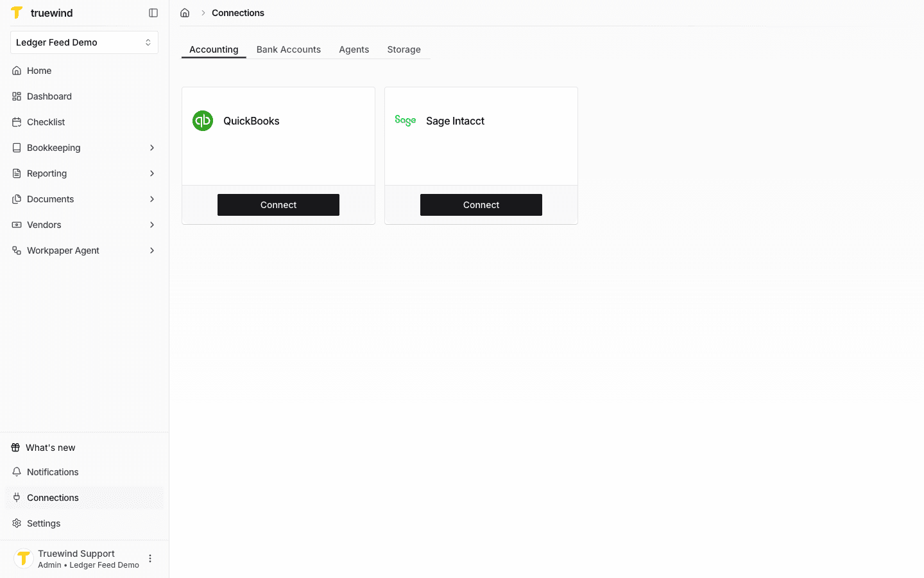This screenshot has width=924, height=578.
Task: Click the breadcrumb home icon
Action: pyautogui.click(x=185, y=12)
